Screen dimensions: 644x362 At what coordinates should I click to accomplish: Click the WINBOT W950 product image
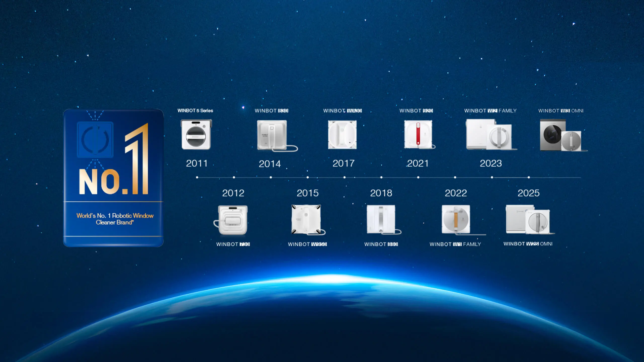[x=306, y=219]
